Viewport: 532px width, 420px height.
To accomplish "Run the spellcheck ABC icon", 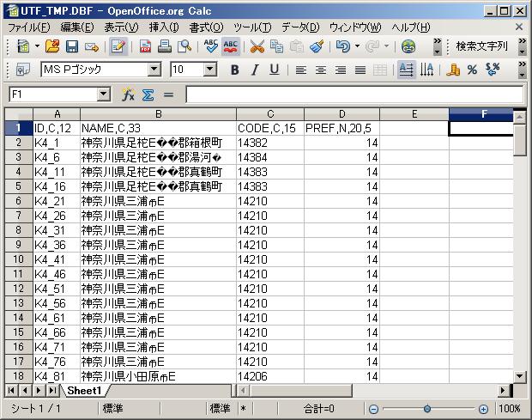I will click(x=211, y=46).
